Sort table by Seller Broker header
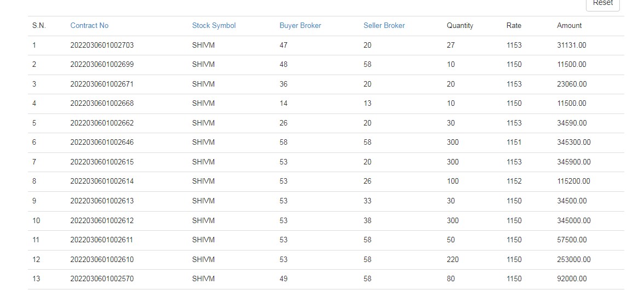This screenshot has width=644, height=290. [384, 26]
